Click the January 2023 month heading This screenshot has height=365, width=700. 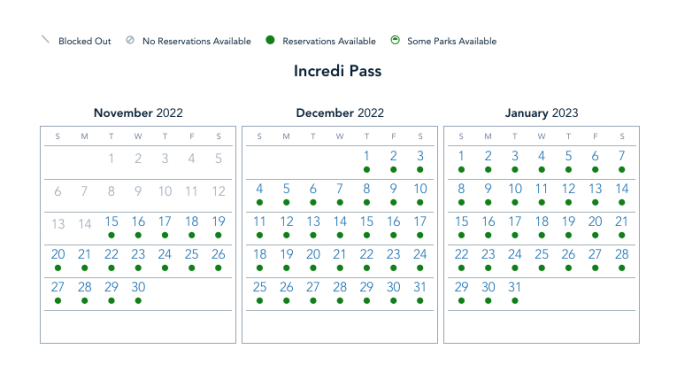(542, 113)
